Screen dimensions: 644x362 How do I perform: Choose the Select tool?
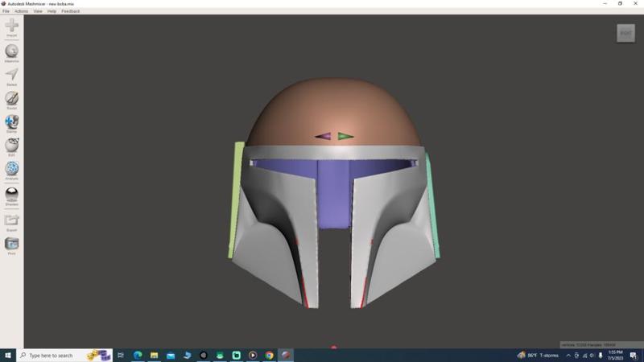tap(11, 76)
